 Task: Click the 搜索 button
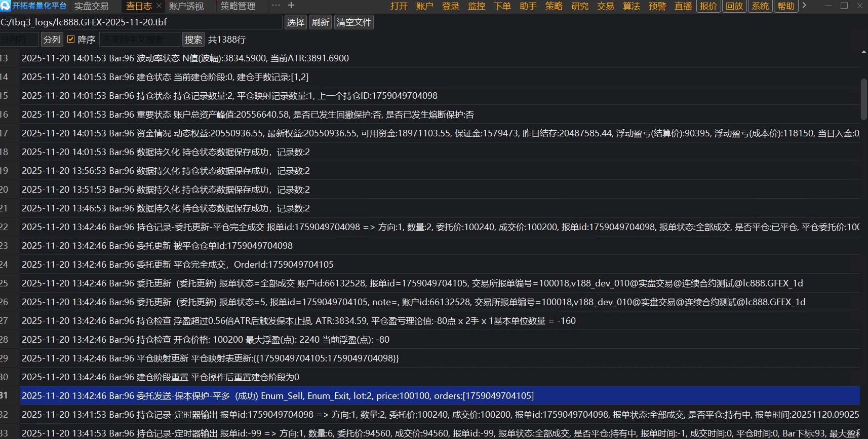[193, 40]
